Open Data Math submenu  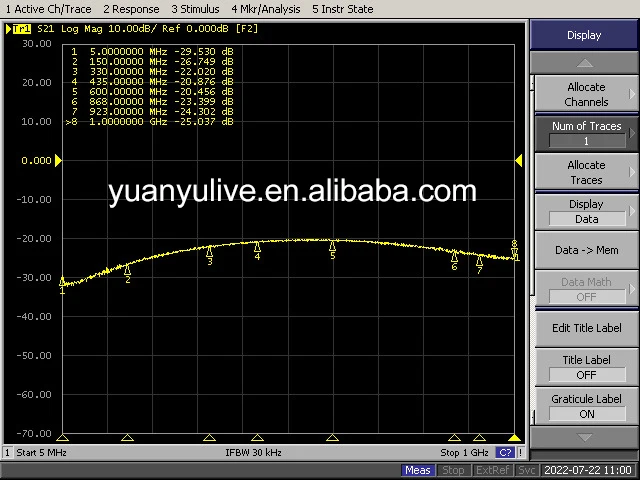(x=586, y=289)
